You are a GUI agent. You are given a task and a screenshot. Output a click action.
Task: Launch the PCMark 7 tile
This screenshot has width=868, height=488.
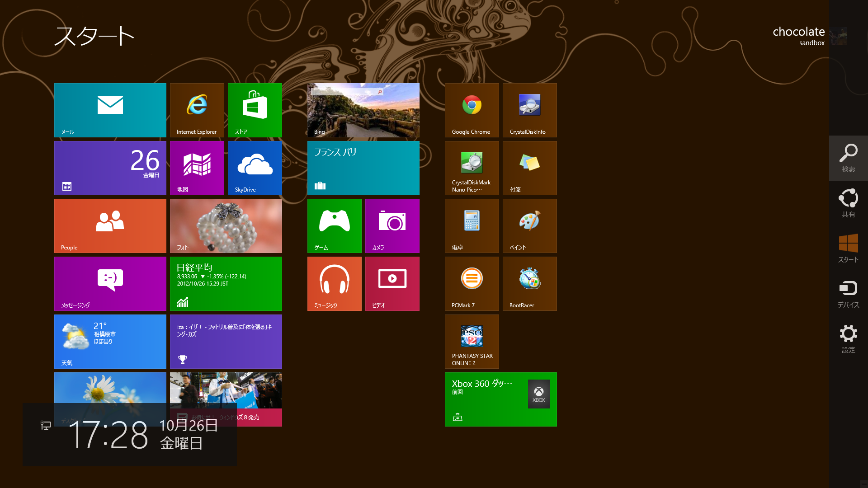(472, 283)
